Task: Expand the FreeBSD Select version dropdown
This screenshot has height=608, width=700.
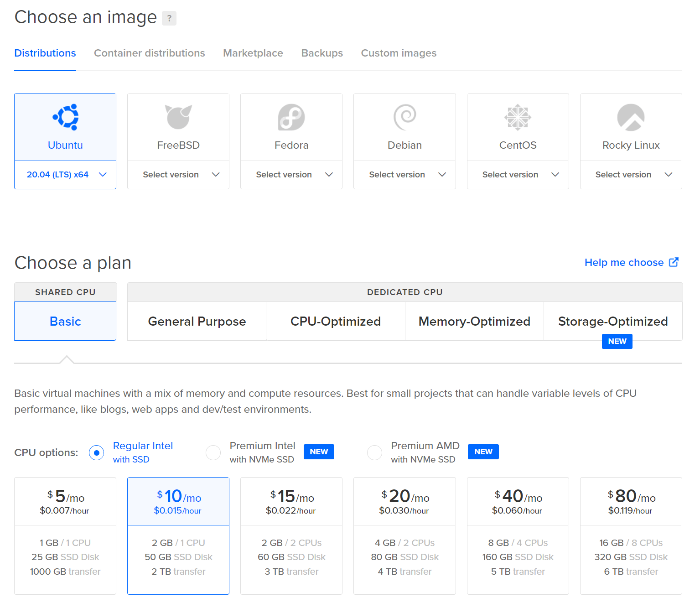Action: tap(178, 175)
